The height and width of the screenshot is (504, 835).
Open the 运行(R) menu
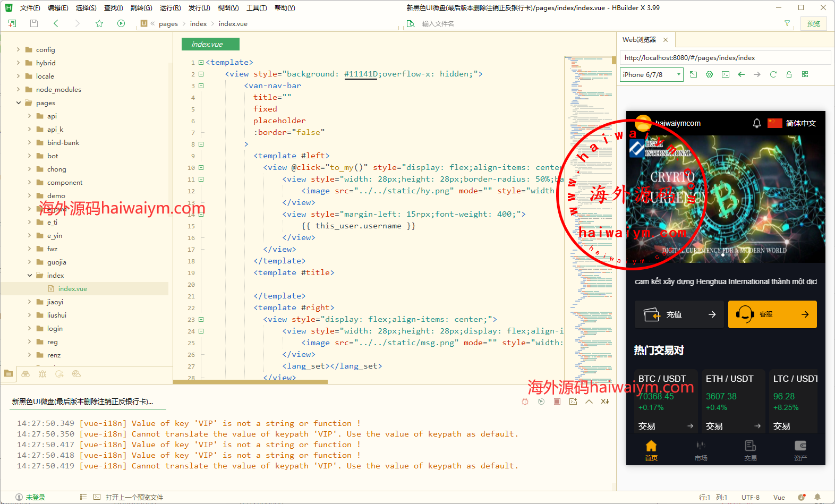point(170,8)
